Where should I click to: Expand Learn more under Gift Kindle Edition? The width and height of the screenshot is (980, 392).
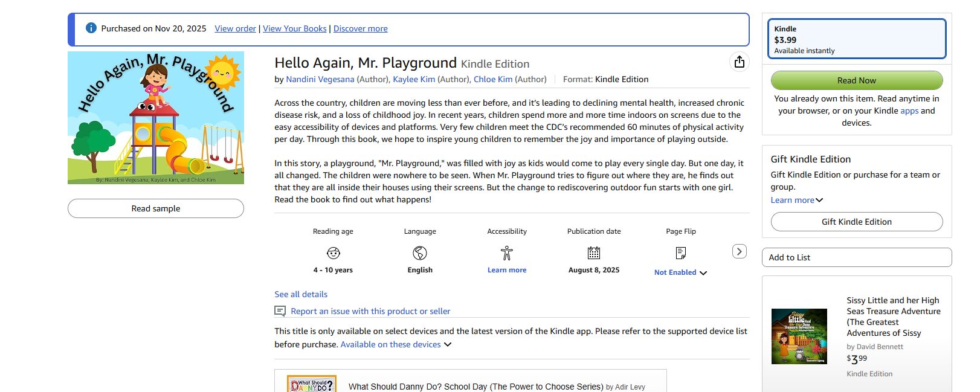coord(796,200)
